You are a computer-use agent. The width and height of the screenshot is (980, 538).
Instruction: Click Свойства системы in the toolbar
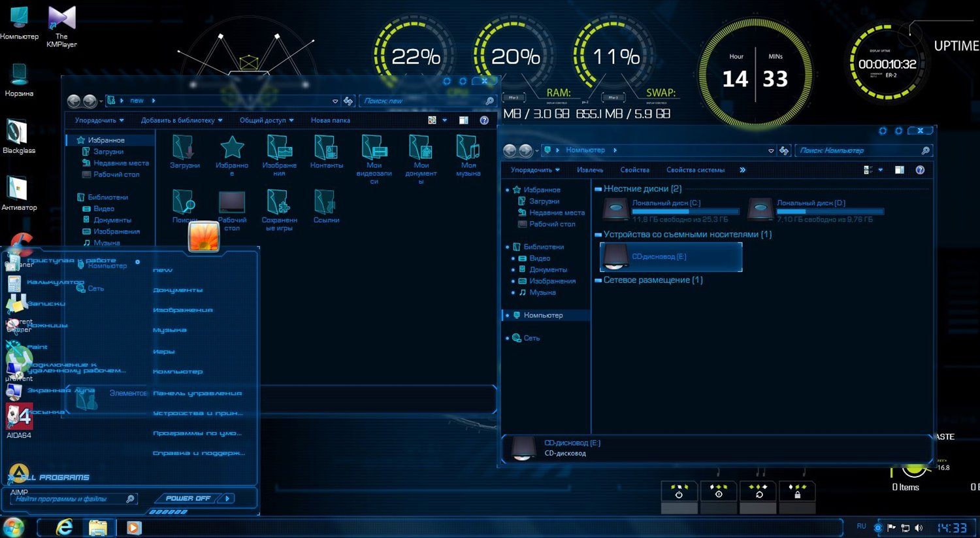coord(695,170)
